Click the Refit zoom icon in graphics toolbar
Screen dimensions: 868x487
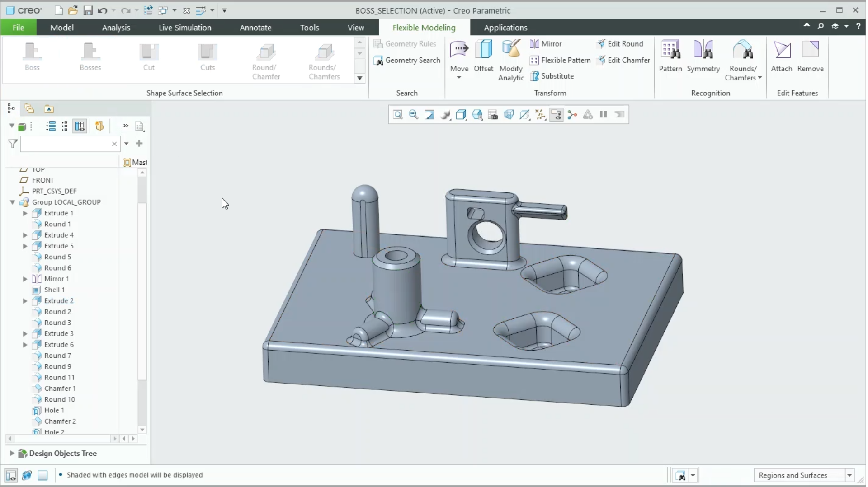point(398,115)
